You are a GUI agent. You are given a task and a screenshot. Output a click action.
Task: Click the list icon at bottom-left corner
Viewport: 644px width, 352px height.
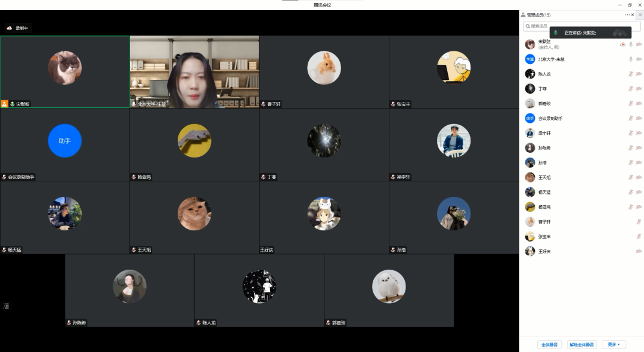(x=7, y=305)
